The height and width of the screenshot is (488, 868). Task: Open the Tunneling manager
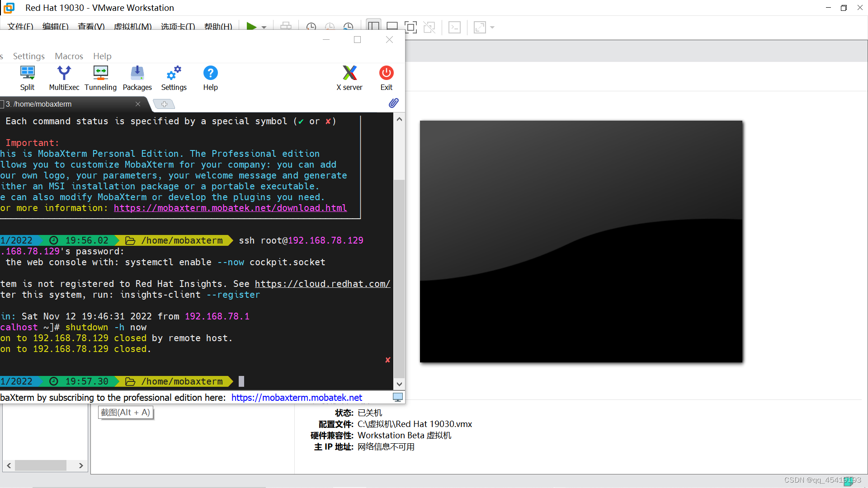100,78
